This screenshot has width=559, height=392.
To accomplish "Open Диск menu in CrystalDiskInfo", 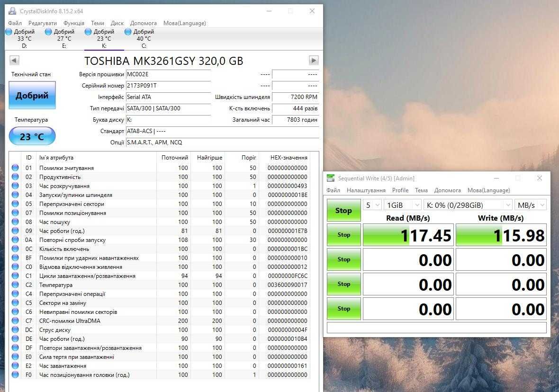I will click(x=117, y=23).
